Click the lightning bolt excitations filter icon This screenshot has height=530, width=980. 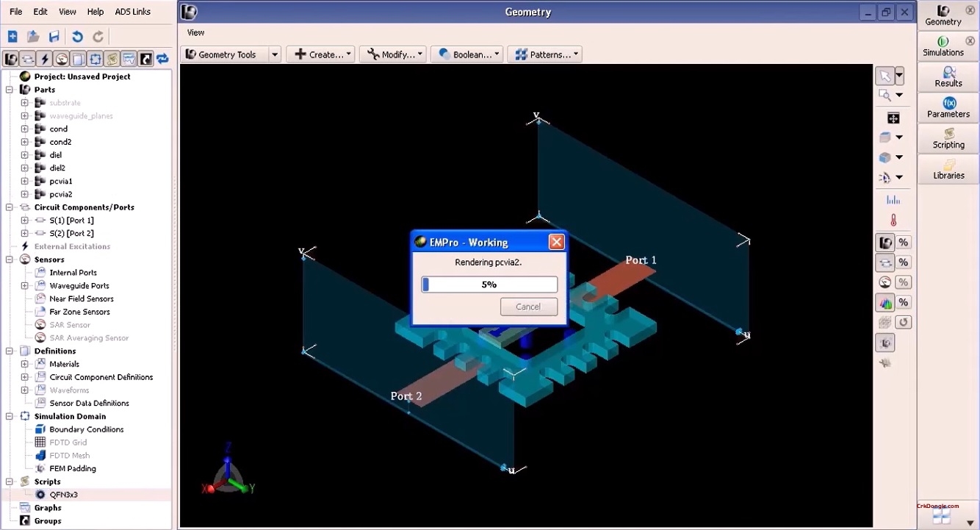[45, 59]
